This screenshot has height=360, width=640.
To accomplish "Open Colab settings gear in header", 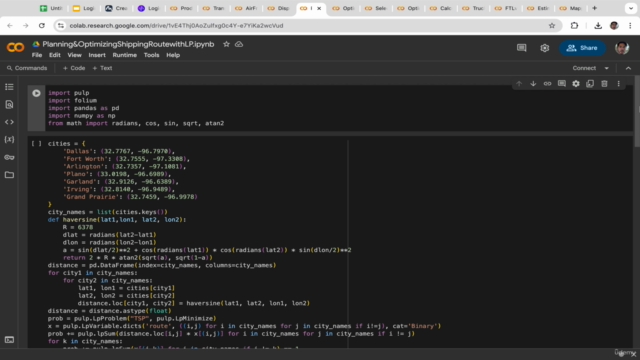I will (544, 48).
